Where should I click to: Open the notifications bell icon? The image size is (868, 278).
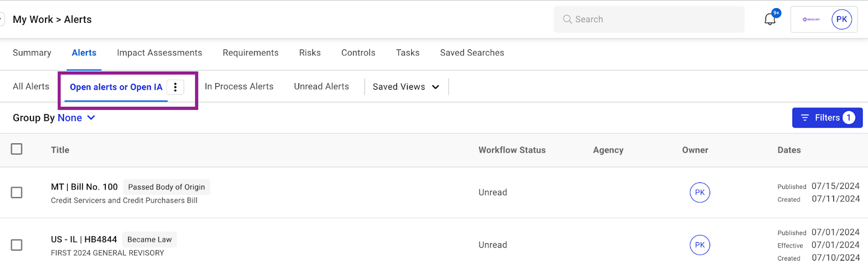pyautogui.click(x=770, y=20)
